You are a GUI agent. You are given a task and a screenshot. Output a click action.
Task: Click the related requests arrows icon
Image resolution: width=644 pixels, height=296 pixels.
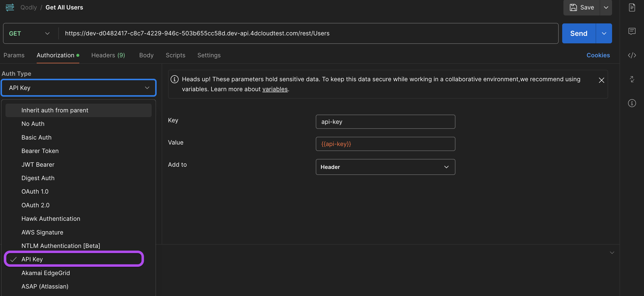coord(632,79)
